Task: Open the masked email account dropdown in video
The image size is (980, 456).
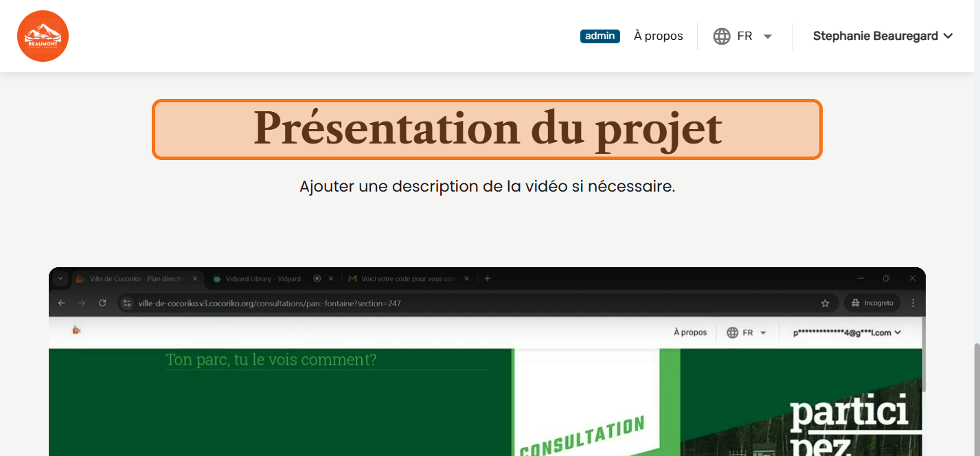Action: point(847,332)
